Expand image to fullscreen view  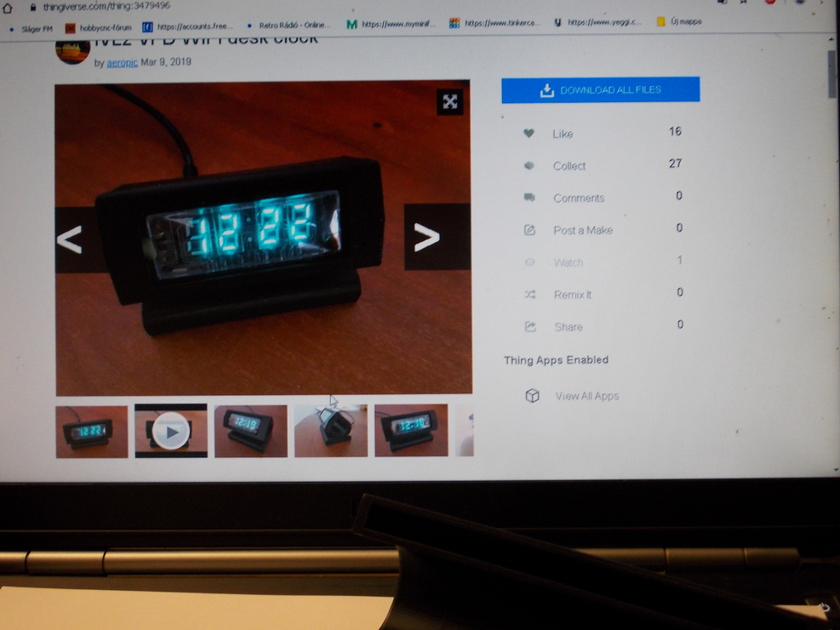click(x=450, y=102)
